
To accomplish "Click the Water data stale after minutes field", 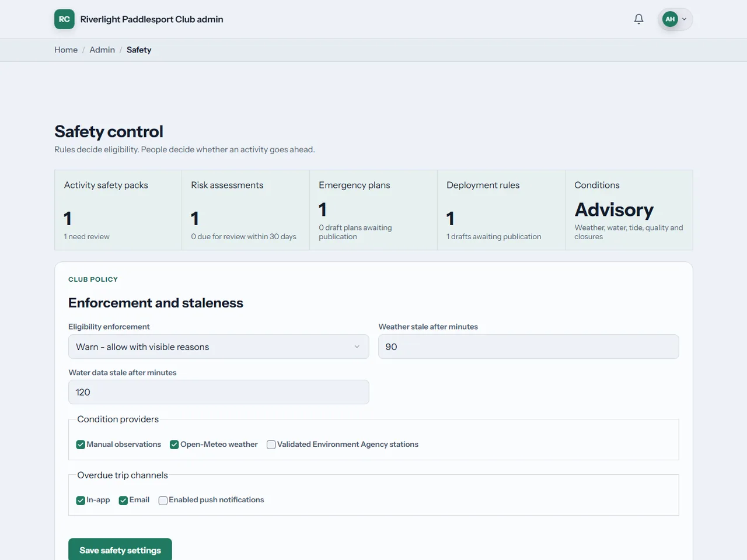I will click(x=219, y=392).
